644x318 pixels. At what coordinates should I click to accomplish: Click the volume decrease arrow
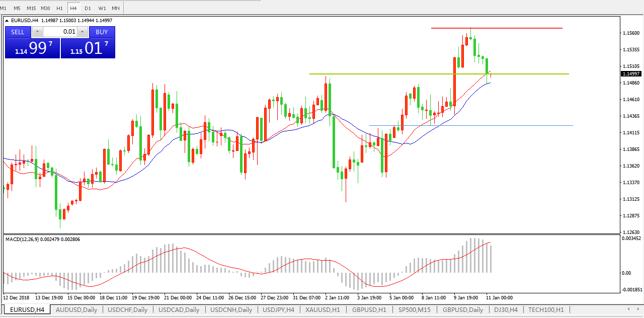tap(38, 32)
